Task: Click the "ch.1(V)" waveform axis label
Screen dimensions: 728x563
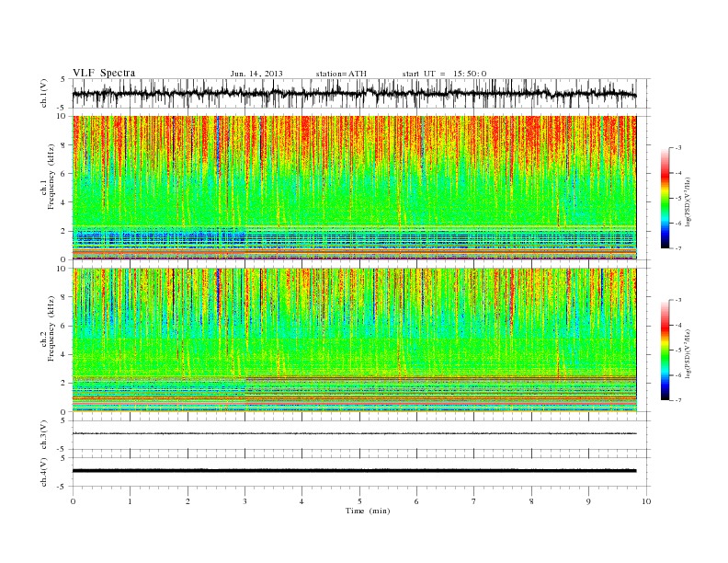Action: [x=44, y=93]
